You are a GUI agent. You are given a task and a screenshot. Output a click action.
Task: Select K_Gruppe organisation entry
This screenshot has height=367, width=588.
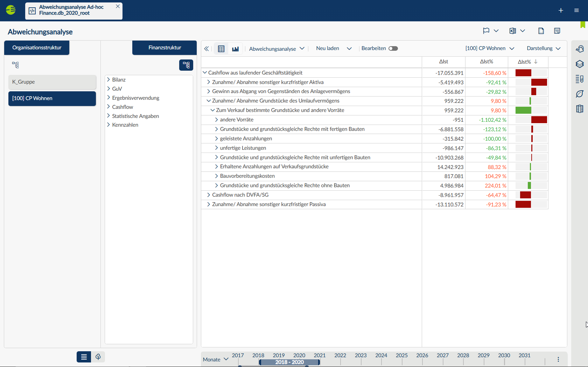pos(52,82)
